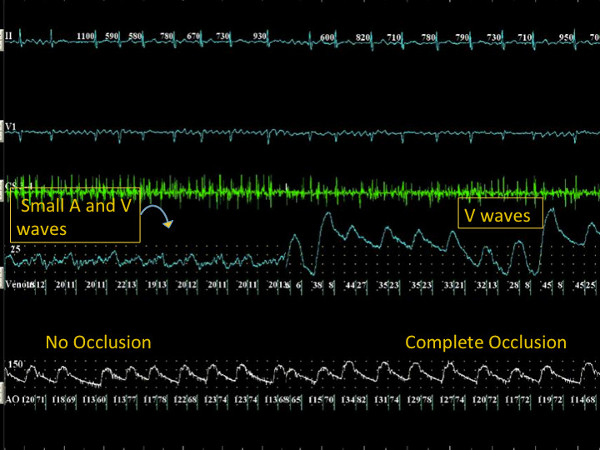Screen dimensions: 600x450
Task: Select the 150 scale value on aortic channel
Action: [16, 364]
